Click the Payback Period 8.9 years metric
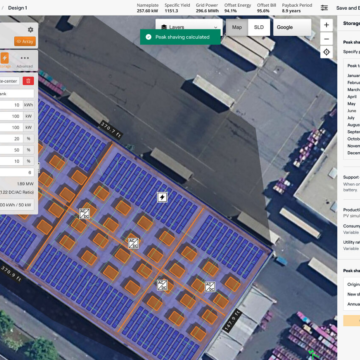The height and width of the screenshot is (360, 360). click(x=297, y=8)
